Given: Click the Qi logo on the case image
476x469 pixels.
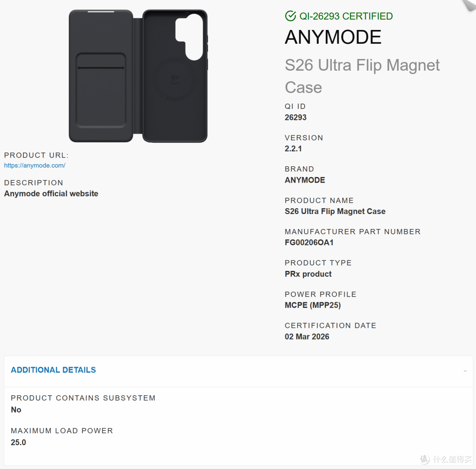Looking at the screenshot, I should tap(175, 79).
